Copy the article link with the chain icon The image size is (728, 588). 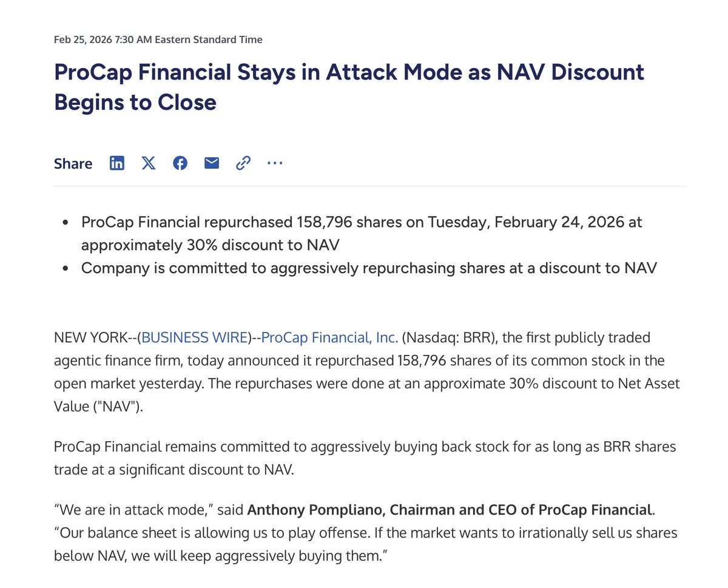pos(243,163)
